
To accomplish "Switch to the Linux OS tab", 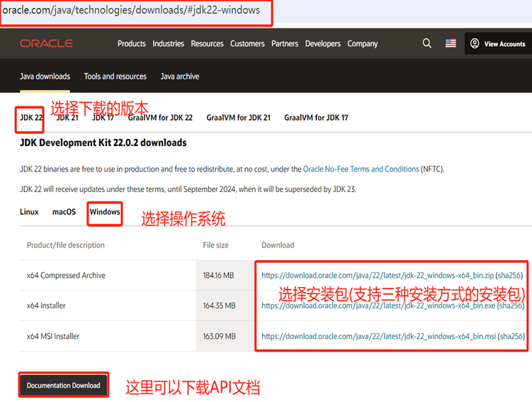I will point(29,212).
